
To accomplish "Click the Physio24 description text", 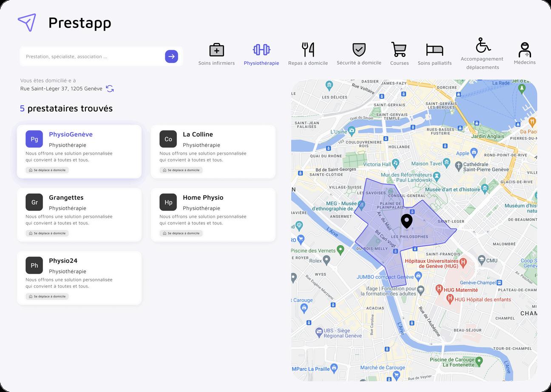I will coord(69,283).
